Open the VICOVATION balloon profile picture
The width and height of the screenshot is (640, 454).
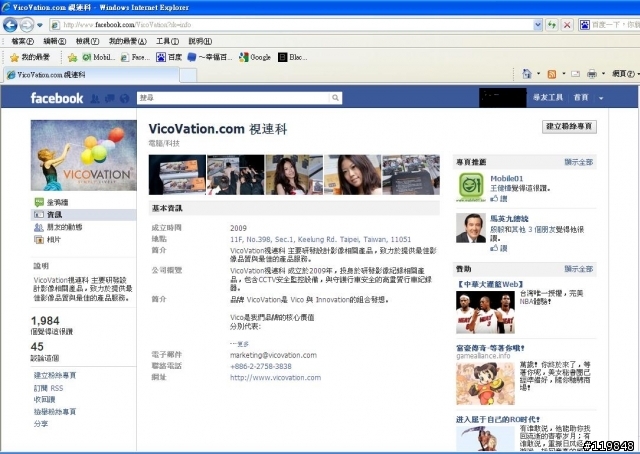pos(84,155)
